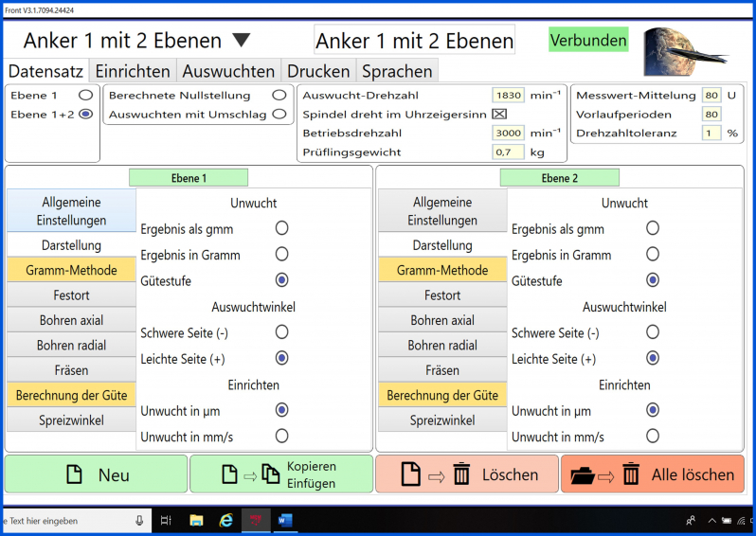This screenshot has height=536, width=756.
Task: Click the Kopieren Einfügen button
Action: [x=282, y=474]
